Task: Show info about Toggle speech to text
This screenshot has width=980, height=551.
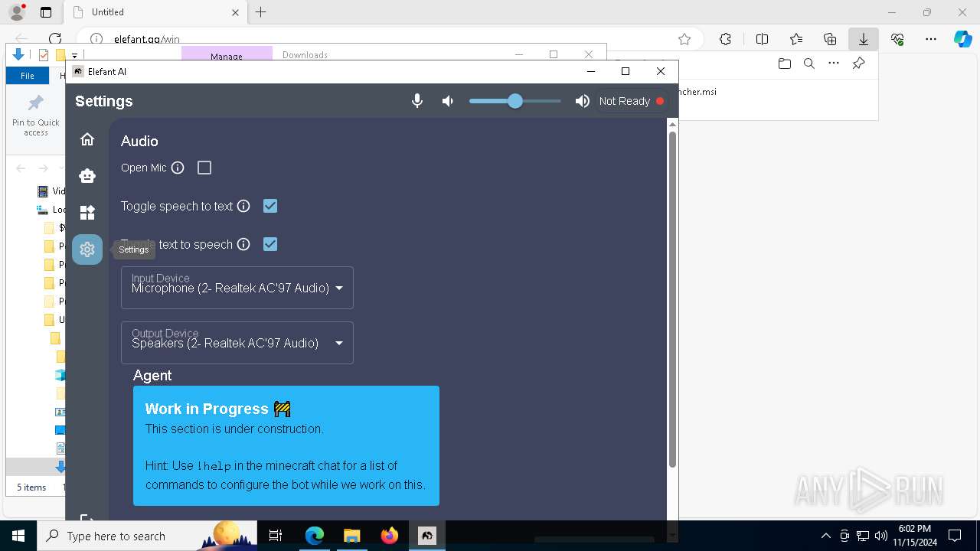Action: pos(243,206)
